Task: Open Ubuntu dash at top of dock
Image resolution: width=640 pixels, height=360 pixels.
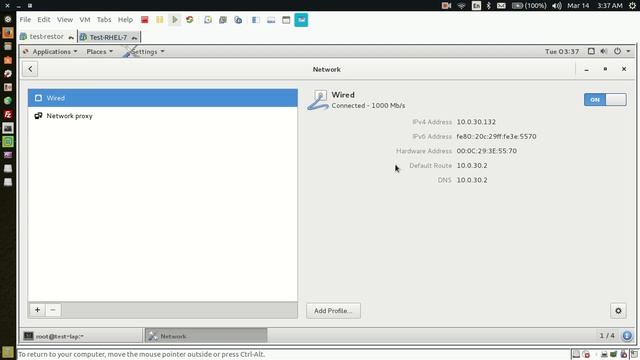Action: (8, 19)
